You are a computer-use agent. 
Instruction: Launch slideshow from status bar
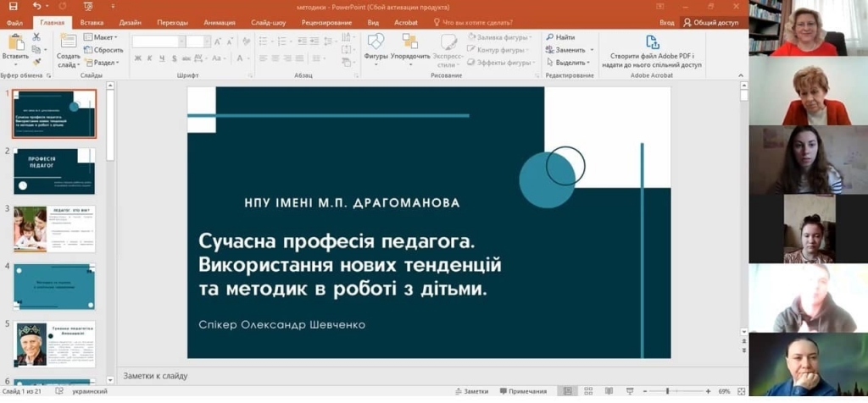630,391
